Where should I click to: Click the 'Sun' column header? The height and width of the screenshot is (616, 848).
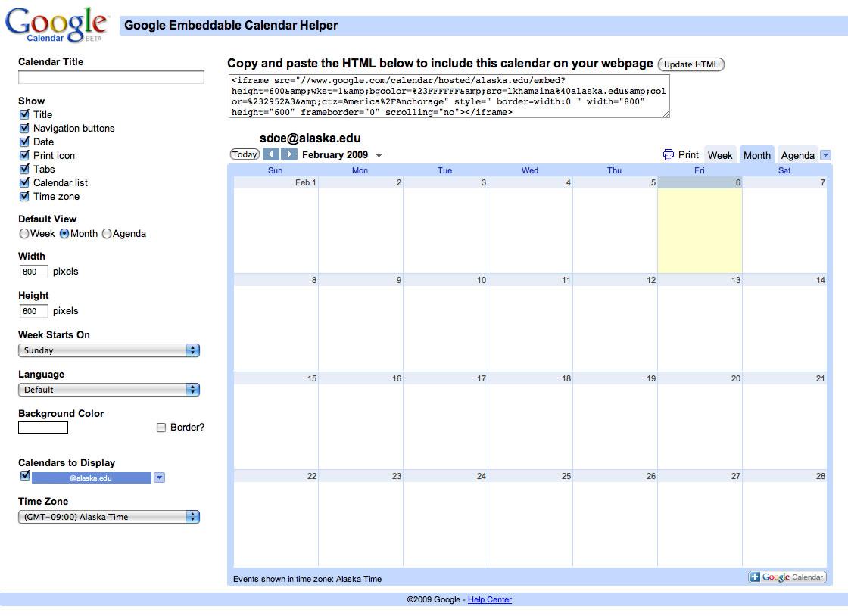(276, 170)
